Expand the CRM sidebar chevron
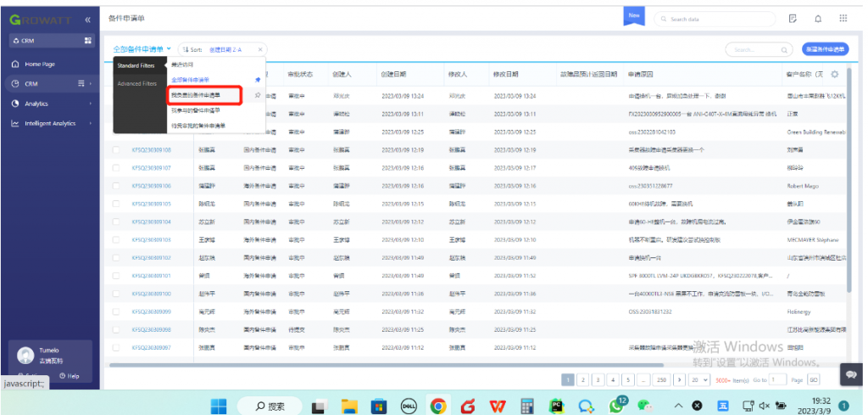This screenshot has width=868, height=415. 90,84
